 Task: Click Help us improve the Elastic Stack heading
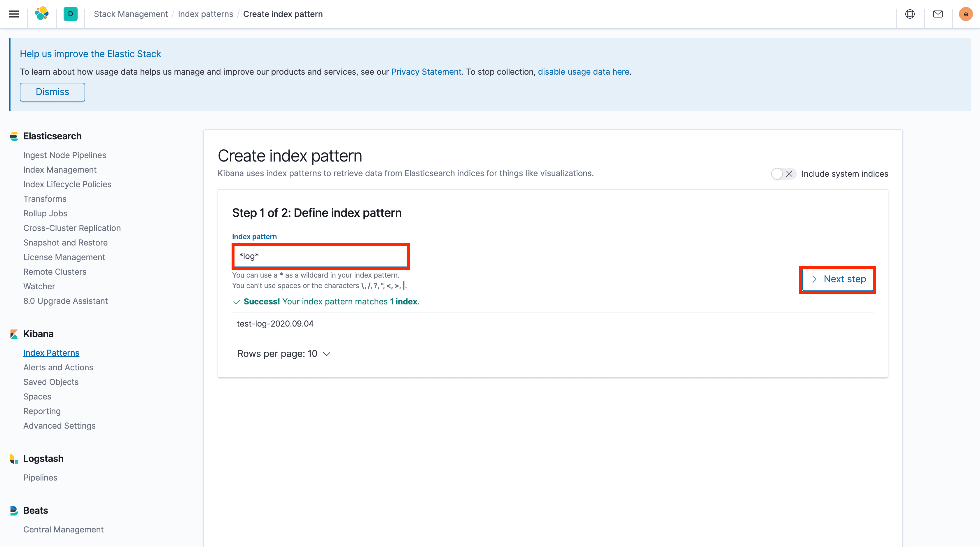coord(90,54)
